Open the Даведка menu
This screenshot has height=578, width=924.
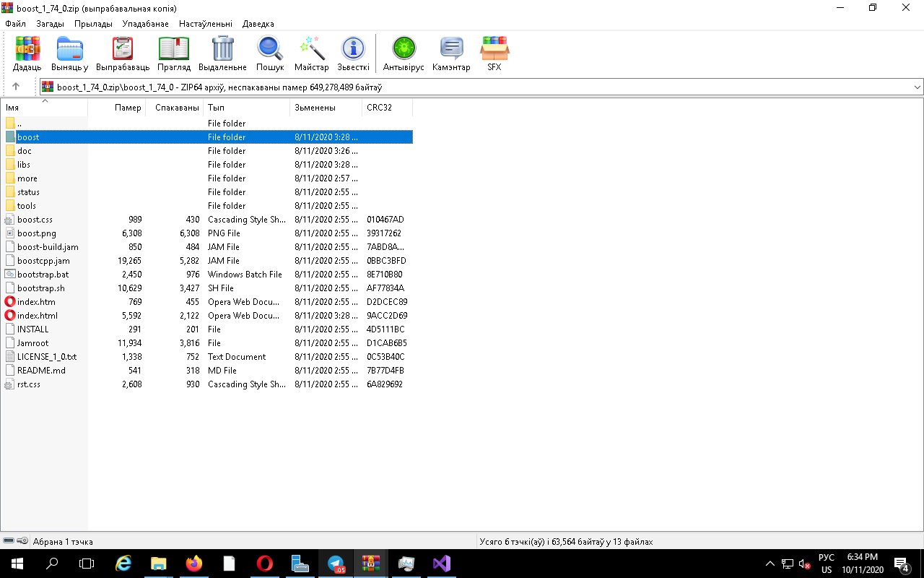click(x=258, y=24)
